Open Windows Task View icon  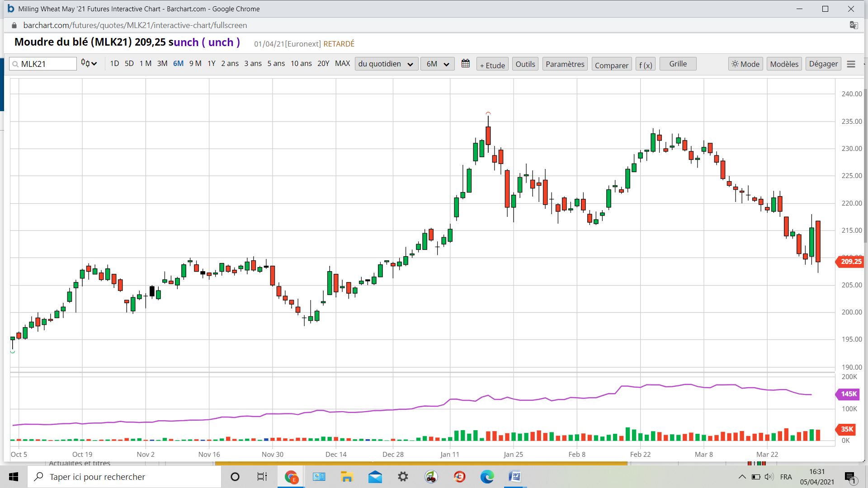click(262, 477)
